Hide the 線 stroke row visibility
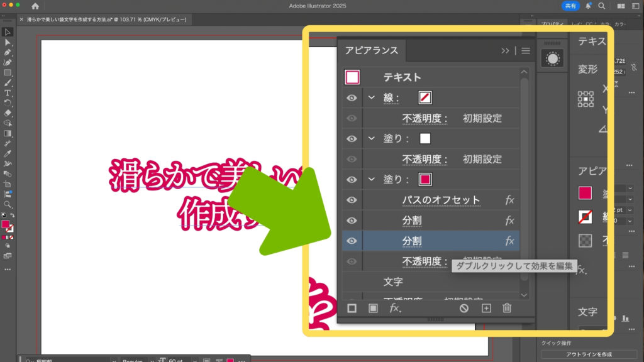644x362 pixels. tap(352, 97)
